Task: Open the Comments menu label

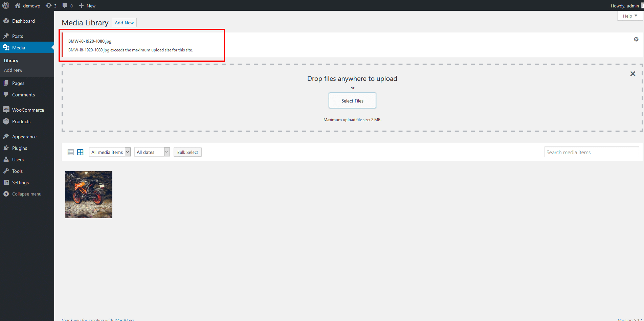Action: [23, 95]
